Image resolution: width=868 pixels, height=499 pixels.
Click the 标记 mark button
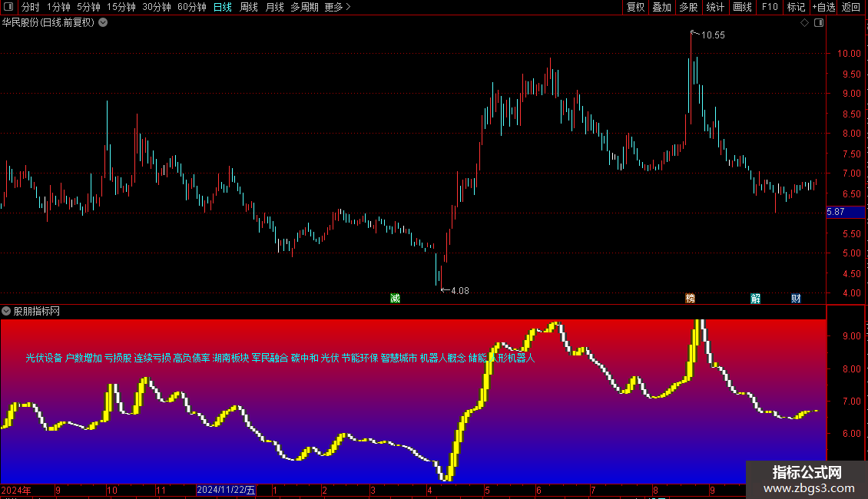(796, 7)
